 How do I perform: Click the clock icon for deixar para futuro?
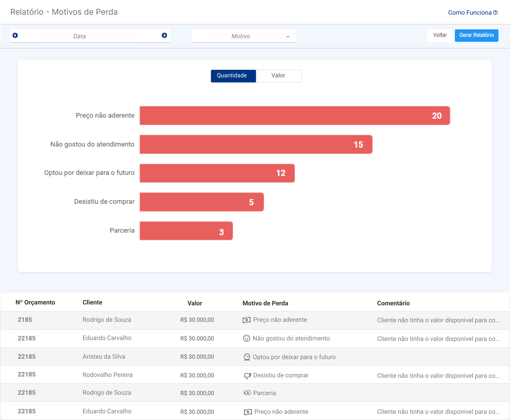pos(247,357)
